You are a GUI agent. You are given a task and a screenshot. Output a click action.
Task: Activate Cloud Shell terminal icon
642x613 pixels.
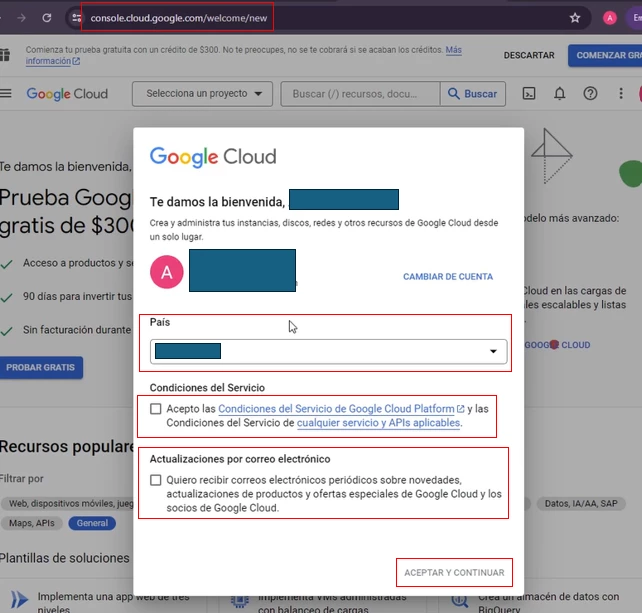pos(529,94)
